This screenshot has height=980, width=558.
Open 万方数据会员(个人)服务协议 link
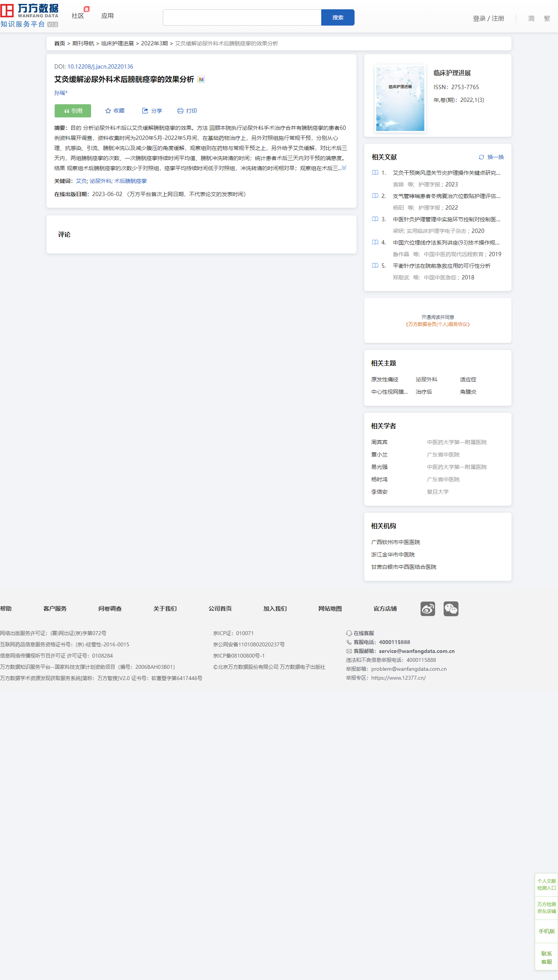tap(438, 324)
